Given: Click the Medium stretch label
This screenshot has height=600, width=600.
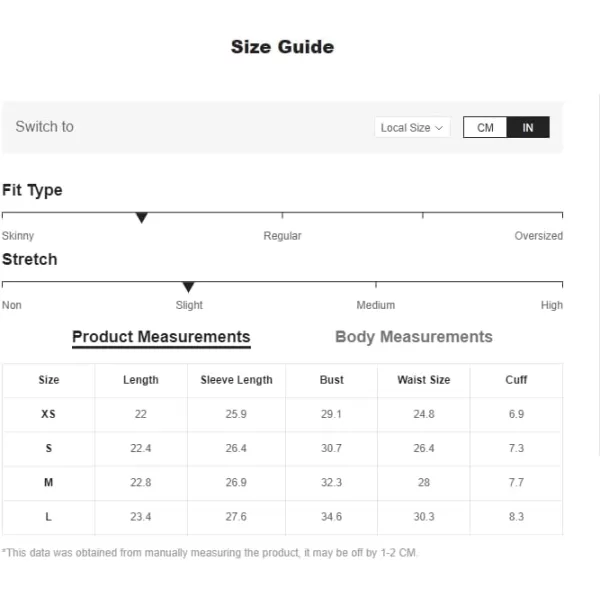Looking at the screenshot, I should pyautogui.click(x=375, y=305).
